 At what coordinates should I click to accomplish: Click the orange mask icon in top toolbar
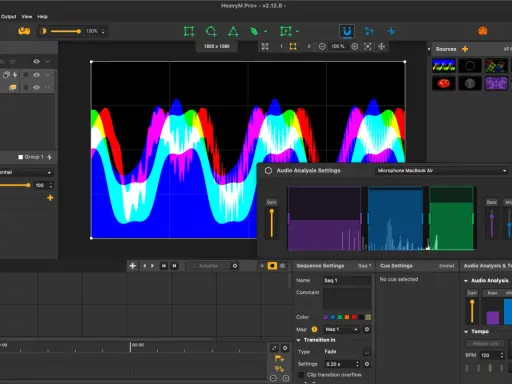pyautogui.click(x=483, y=31)
